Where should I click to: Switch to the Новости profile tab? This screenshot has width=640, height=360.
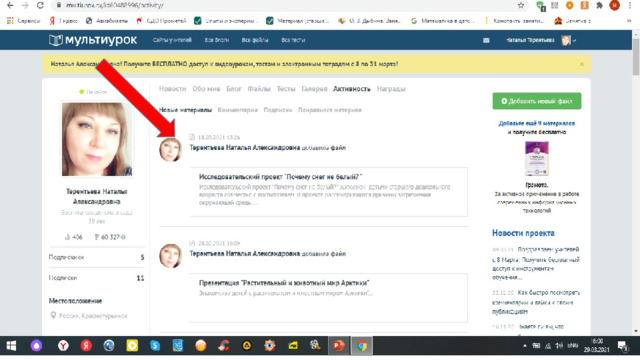pos(172,89)
